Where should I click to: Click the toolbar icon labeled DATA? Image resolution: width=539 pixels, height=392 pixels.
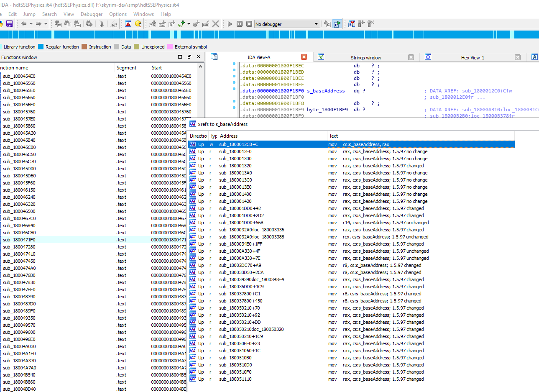(162, 24)
